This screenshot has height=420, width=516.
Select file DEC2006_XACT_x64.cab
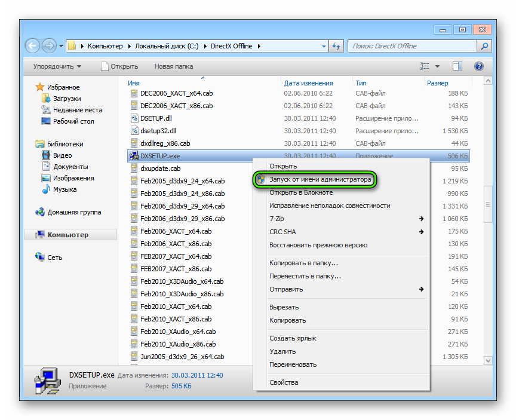pyautogui.click(x=176, y=93)
